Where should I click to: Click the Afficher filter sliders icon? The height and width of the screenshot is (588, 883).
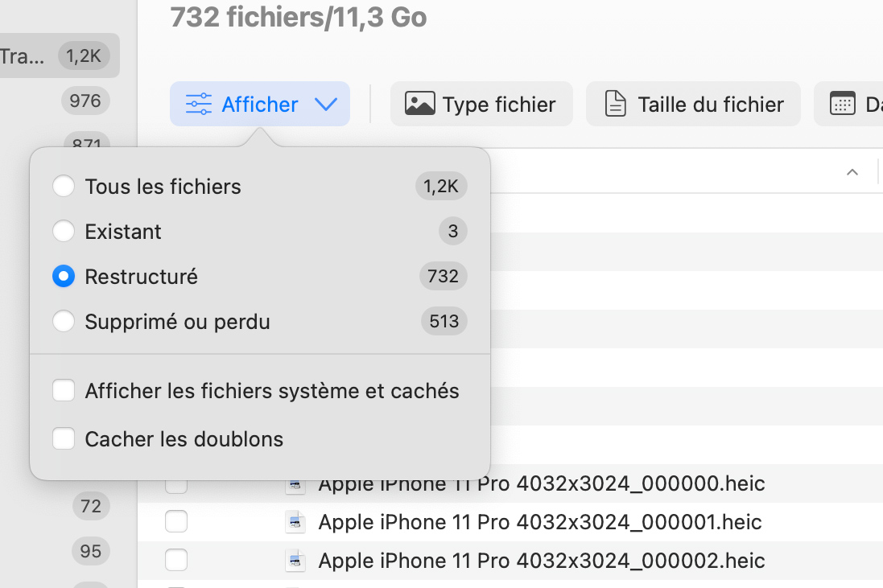(198, 105)
